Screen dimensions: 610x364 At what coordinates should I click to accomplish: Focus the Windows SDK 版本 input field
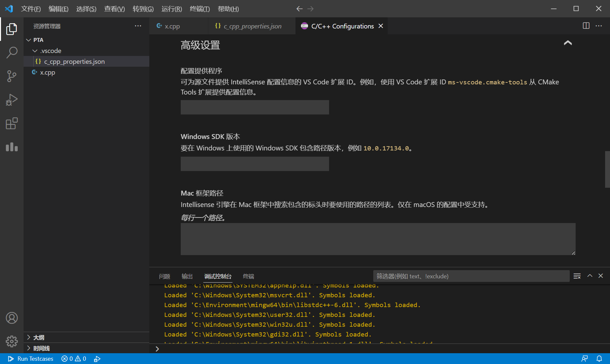coord(255,164)
